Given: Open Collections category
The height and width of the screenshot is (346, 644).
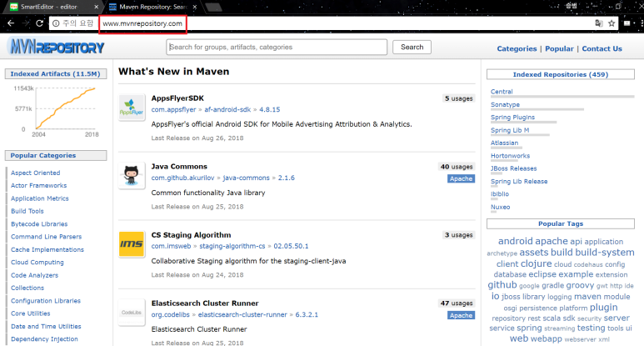Looking at the screenshot, I should point(27,288).
